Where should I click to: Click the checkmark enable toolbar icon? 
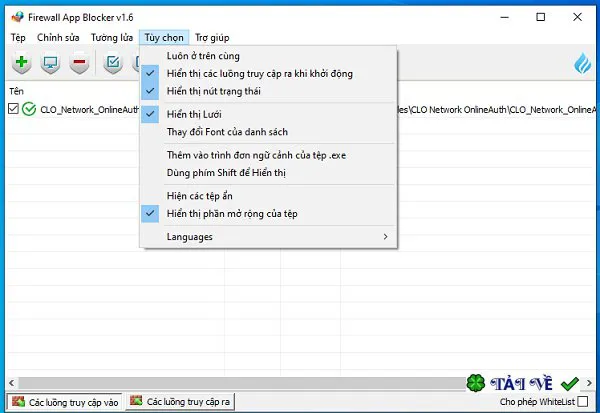[x=113, y=62]
